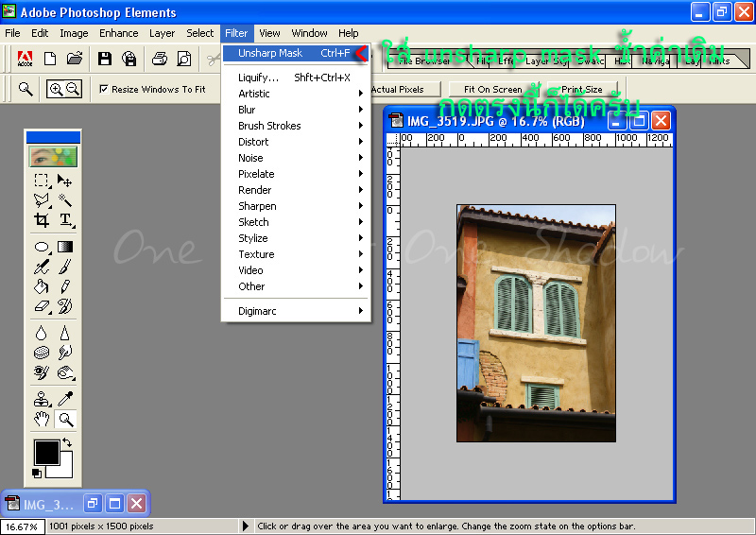756x535 pixels.
Task: Click the Open folder icon
Action: pyautogui.click(x=75, y=59)
